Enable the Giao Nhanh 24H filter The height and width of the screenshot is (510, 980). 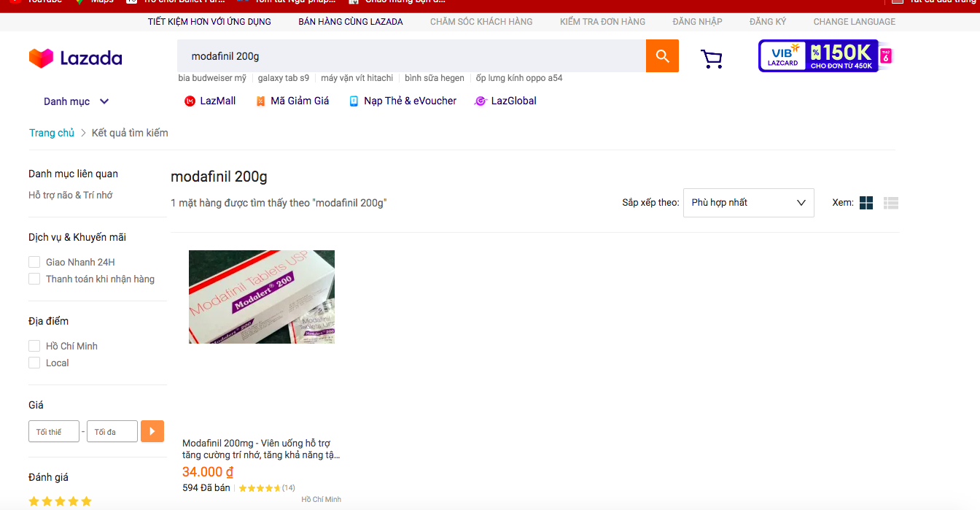pos(34,262)
